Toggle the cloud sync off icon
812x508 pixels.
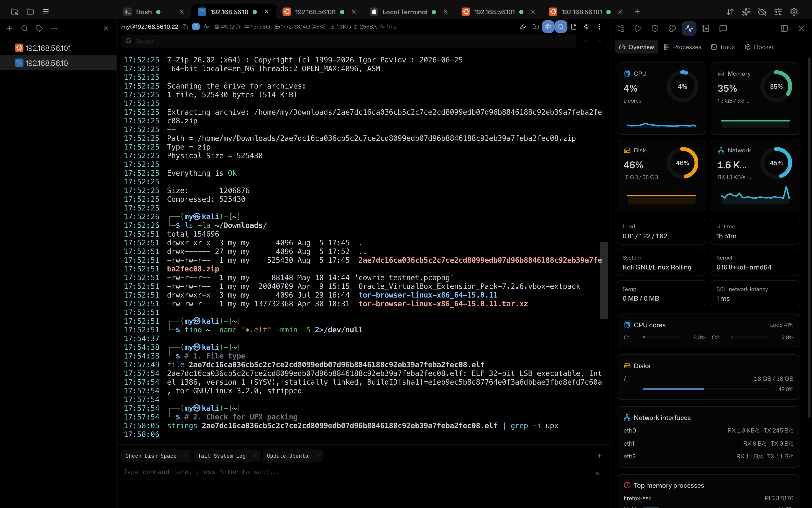pyautogui.click(x=762, y=12)
